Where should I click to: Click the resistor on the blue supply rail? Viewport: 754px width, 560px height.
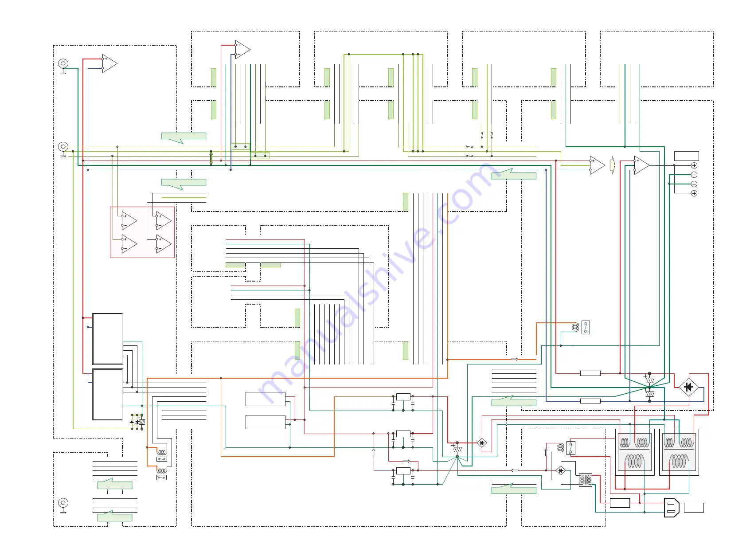tap(590, 401)
